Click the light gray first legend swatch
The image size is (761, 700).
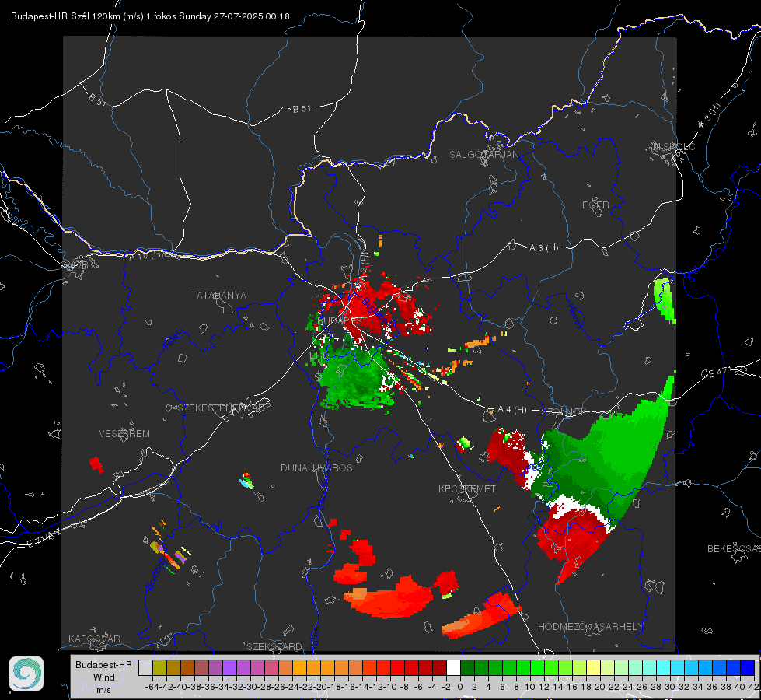pos(145,668)
